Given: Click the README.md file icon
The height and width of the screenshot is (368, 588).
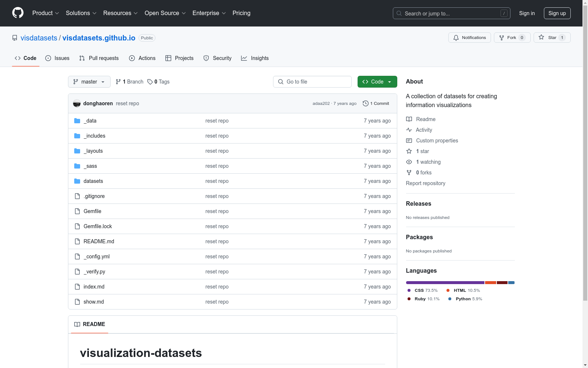Looking at the screenshot, I should pos(77,241).
